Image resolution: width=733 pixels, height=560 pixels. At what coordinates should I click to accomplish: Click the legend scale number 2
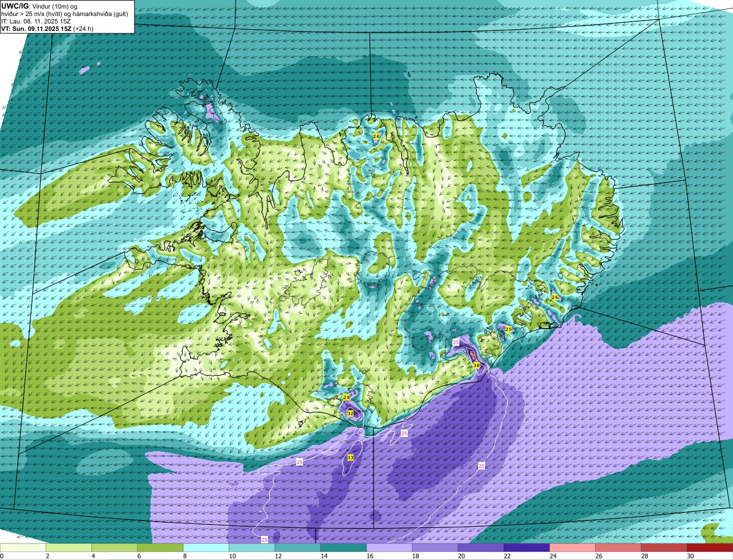click(47, 556)
